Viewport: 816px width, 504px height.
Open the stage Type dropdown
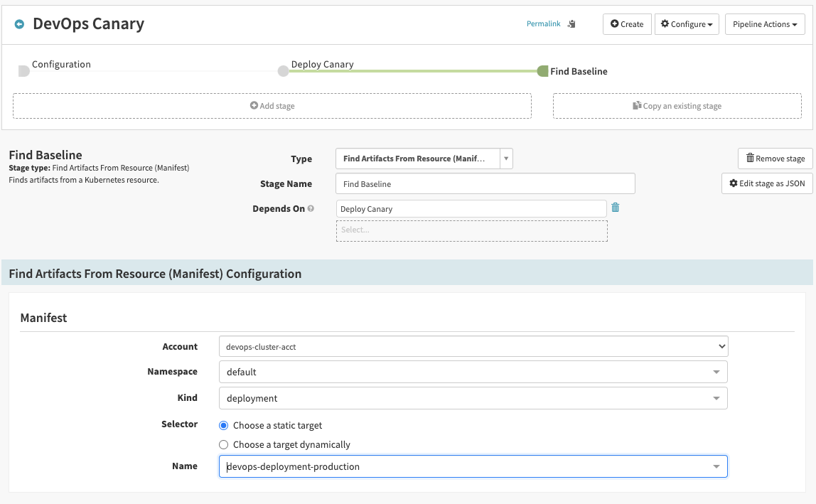[x=424, y=159]
